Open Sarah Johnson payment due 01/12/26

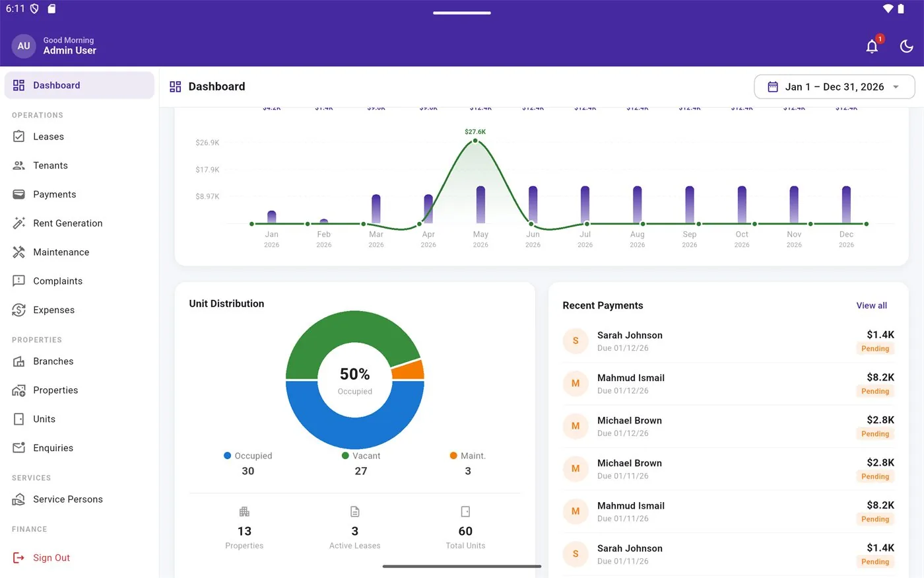[729, 341]
